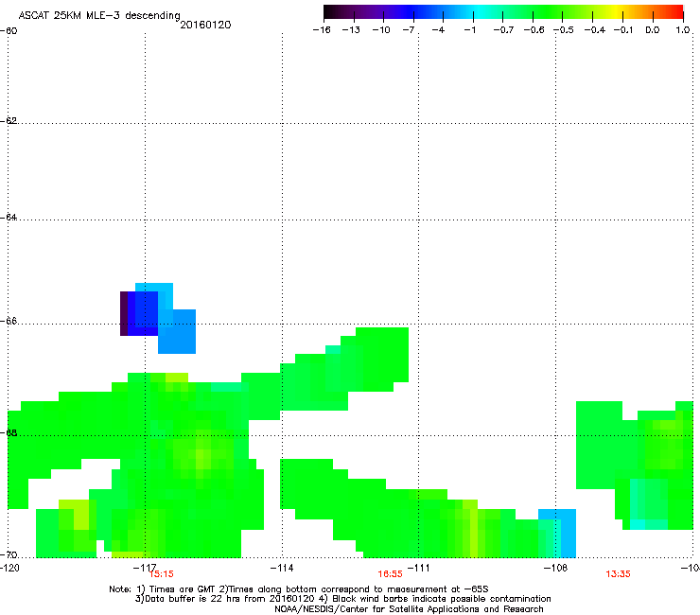The image size is (700, 615).
Task: Click the -66 latitude axis label
Action: [9, 321]
